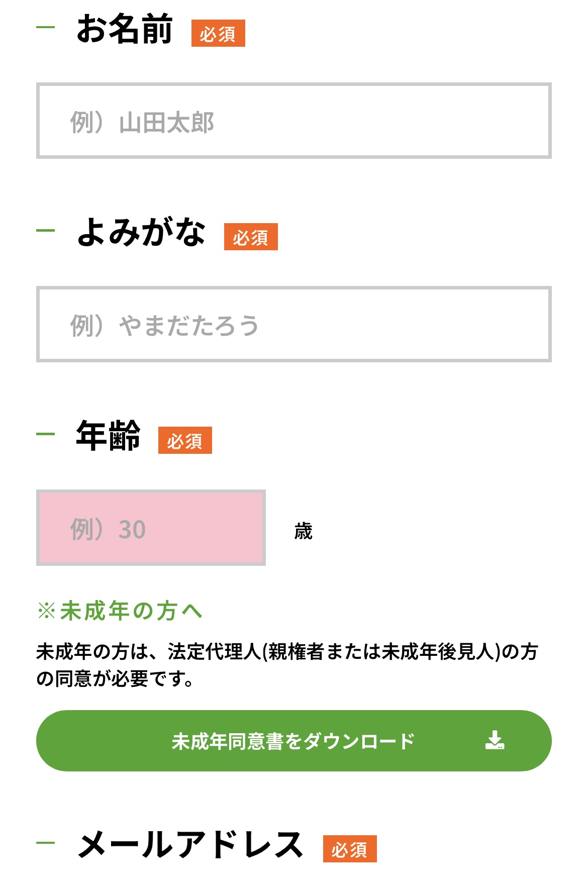Viewport: 588px width, 887px height.
Task: Click the orange 必須 badge beside 年齢
Action: (x=185, y=441)
